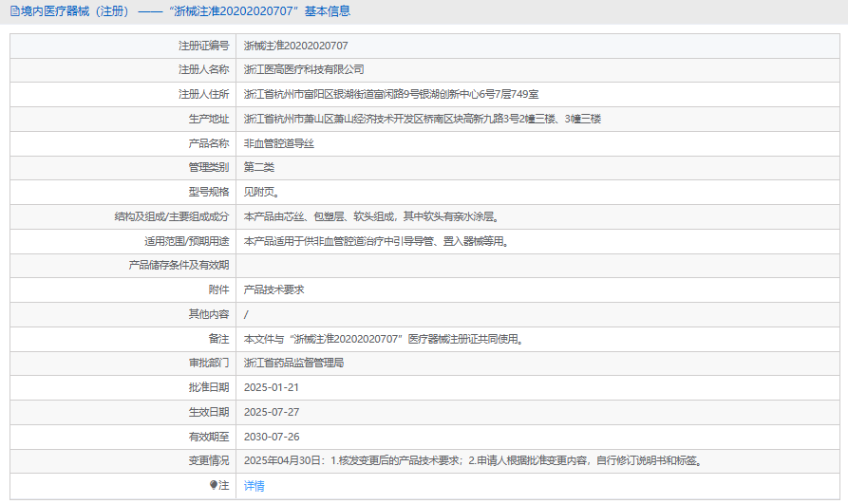This screenshot has width=848, height=504.
Task: Click the 变更情况 row label
Action: tap(209, 460)
